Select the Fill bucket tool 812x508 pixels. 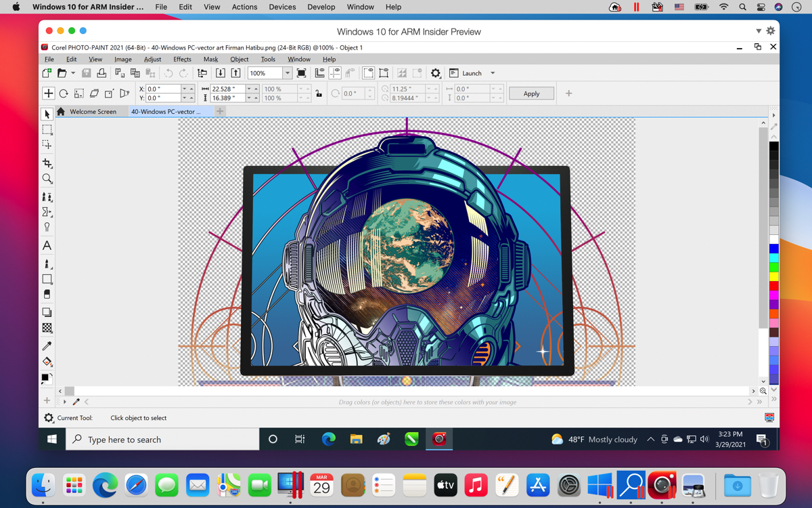47,362
